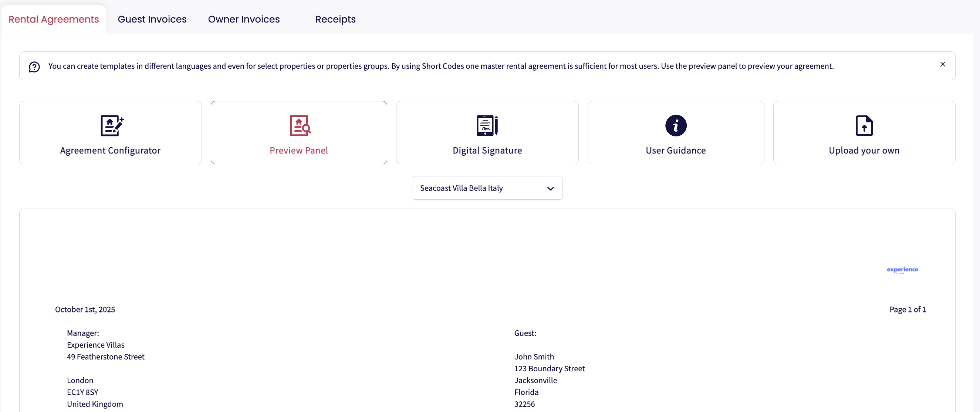Click the Upload your own label
Image resolution: width=980 pixels, height=412 pixels.
pyautogui.click(x=864, y=151)
